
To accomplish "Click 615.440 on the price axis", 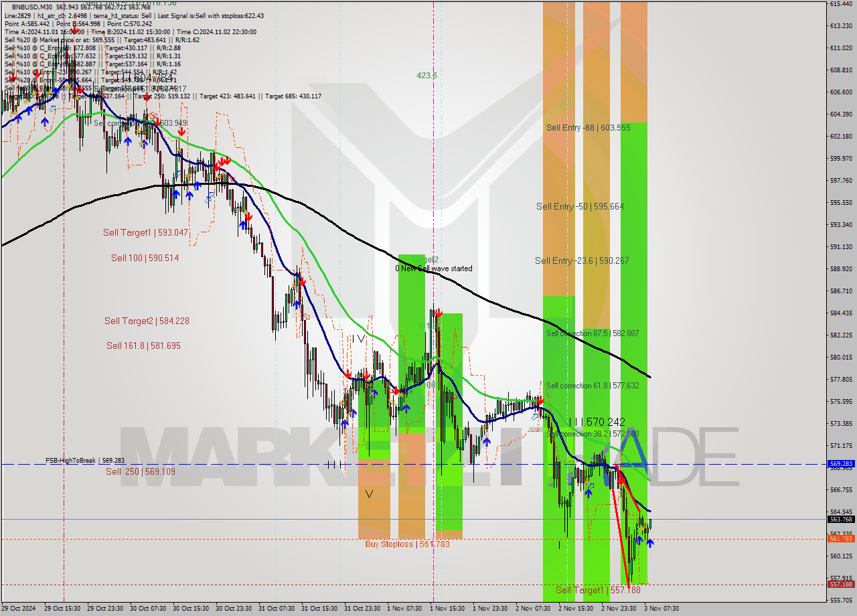I will (x=840, y=4).
